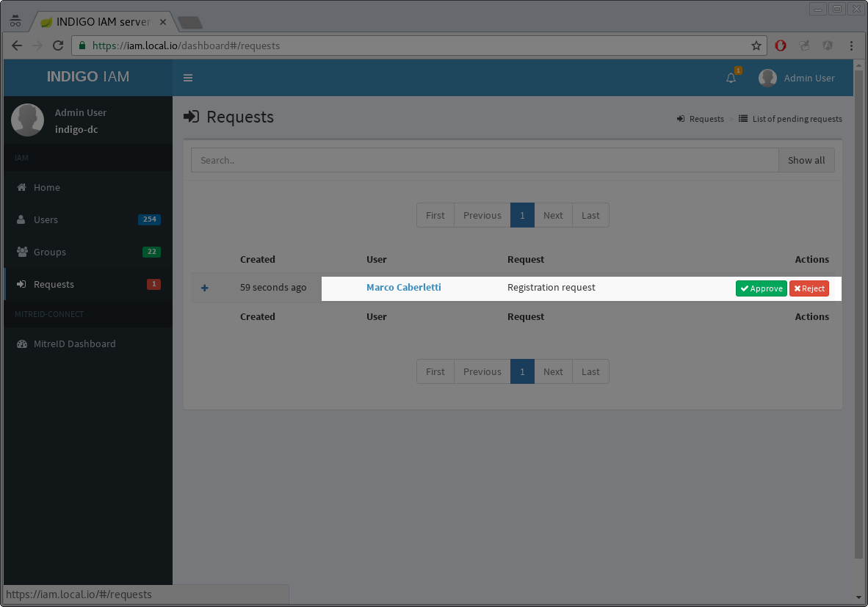868x607 pixels.
Task: Go to Home in sidebar
Action: [x=88, y=188]
